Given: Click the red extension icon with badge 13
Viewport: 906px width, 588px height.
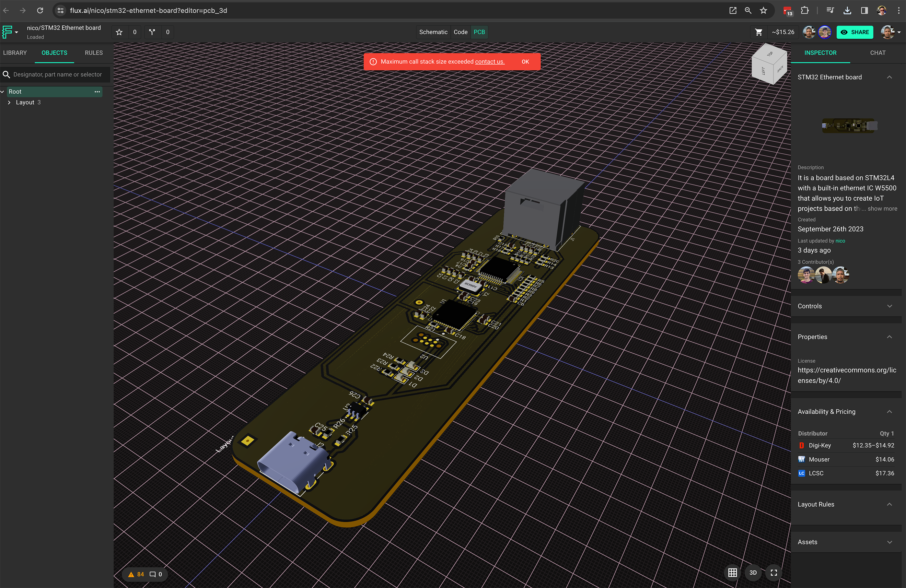Looking at the screenshot, I should click(x=787, y=11).
